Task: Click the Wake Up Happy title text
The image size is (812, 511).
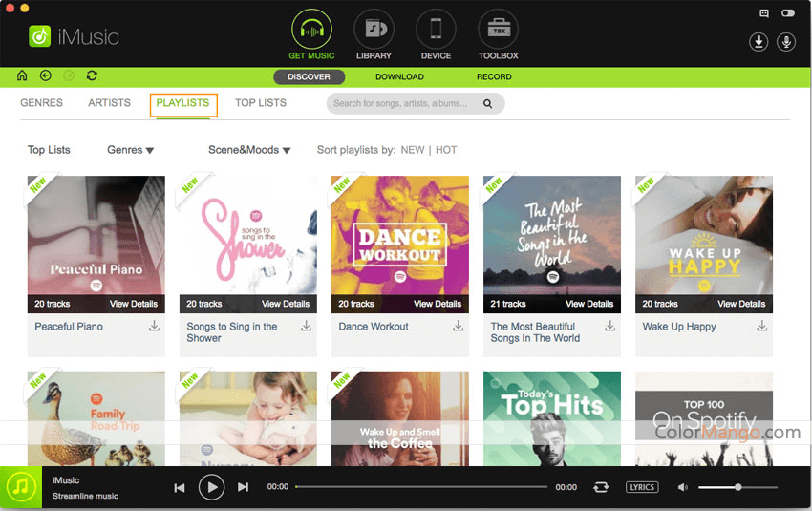Action: pyautogui.click(x=679, y=327)
